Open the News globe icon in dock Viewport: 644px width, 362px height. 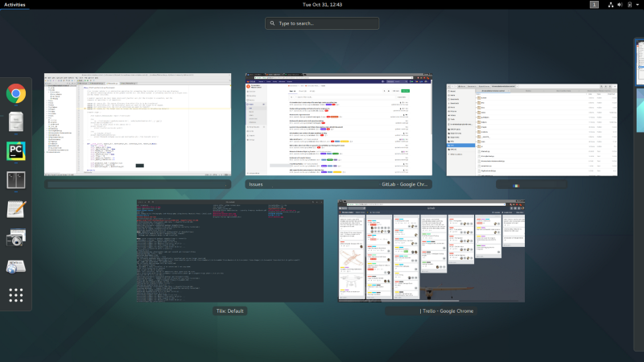point(16,266)
